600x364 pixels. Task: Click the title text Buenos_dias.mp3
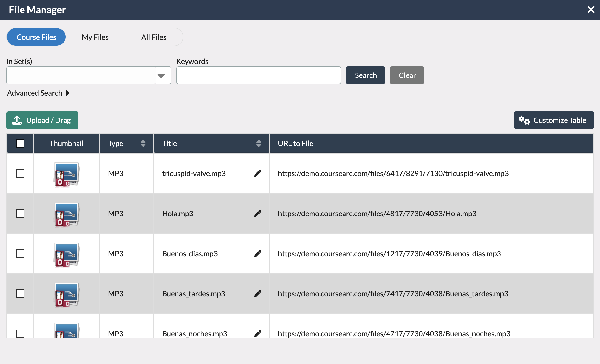coord(190,254)
